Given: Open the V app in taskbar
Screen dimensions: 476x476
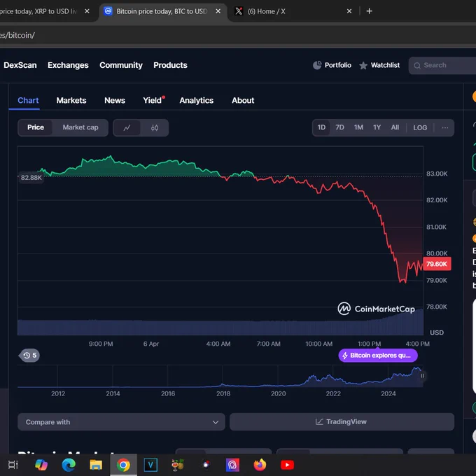Looking at the screenshot, I should coord(150,465).
